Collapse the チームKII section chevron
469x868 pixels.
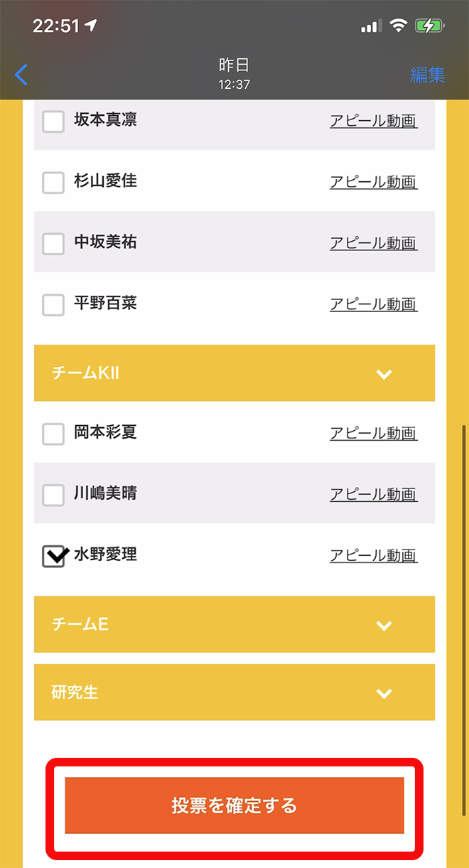[x=384, y=374]
